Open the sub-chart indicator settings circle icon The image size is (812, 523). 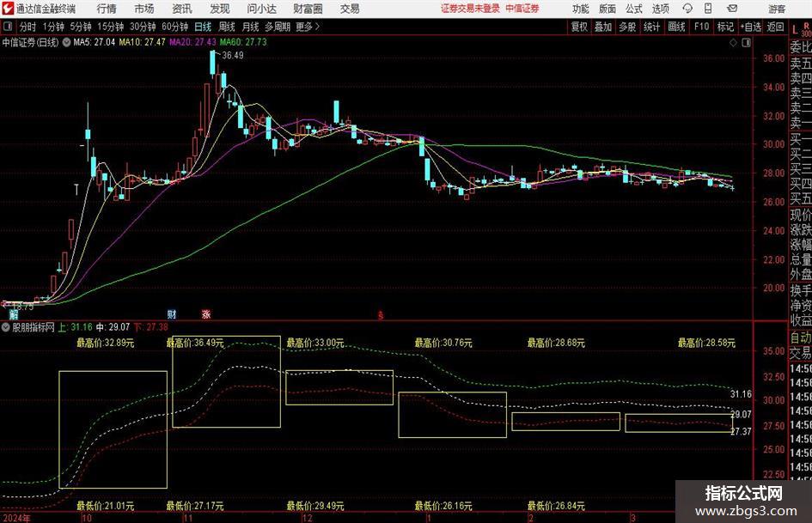[x=6, y=327]
